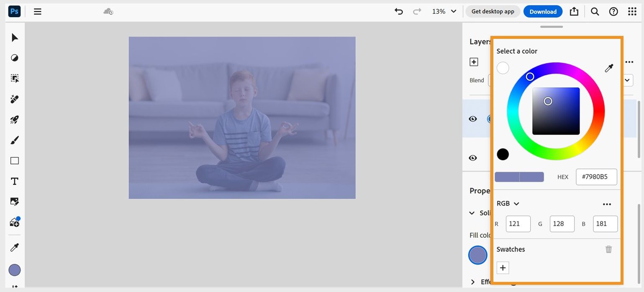The width and height of the screenshot is (644, 292).
Task: Select the Move tool
Action: coord(14,38)
